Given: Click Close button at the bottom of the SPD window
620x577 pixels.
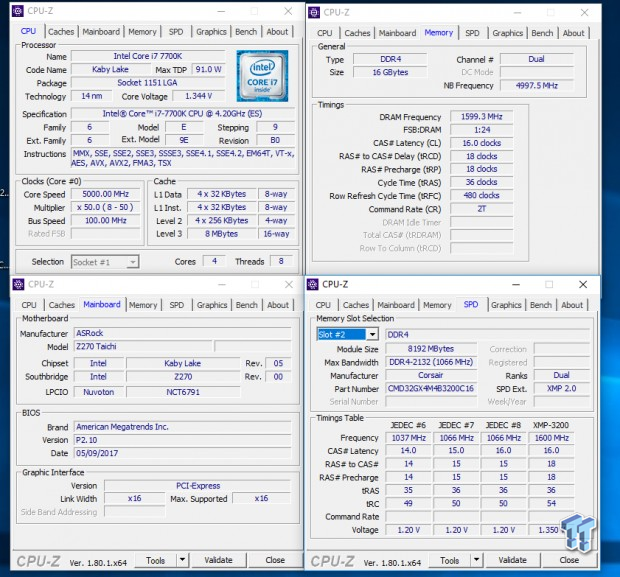Looking at the screenshot, I should (x=569, y=560).
